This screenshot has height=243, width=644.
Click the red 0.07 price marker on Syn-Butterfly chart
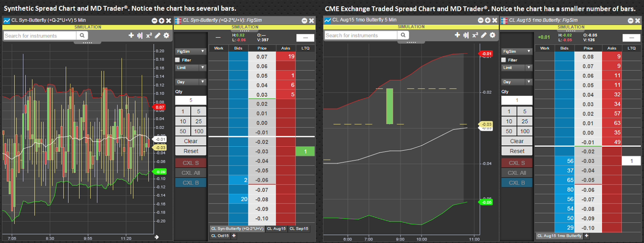(x=160, y=107)
